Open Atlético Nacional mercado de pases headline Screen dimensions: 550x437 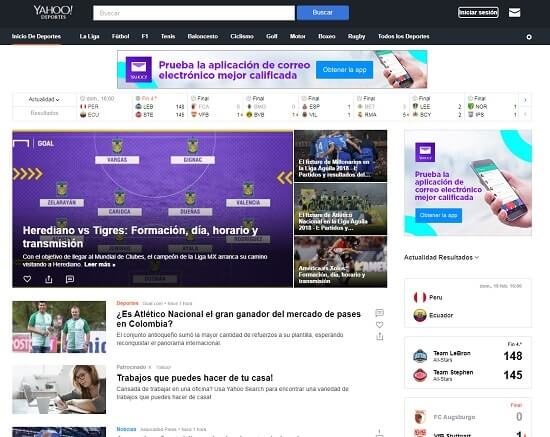239,319
